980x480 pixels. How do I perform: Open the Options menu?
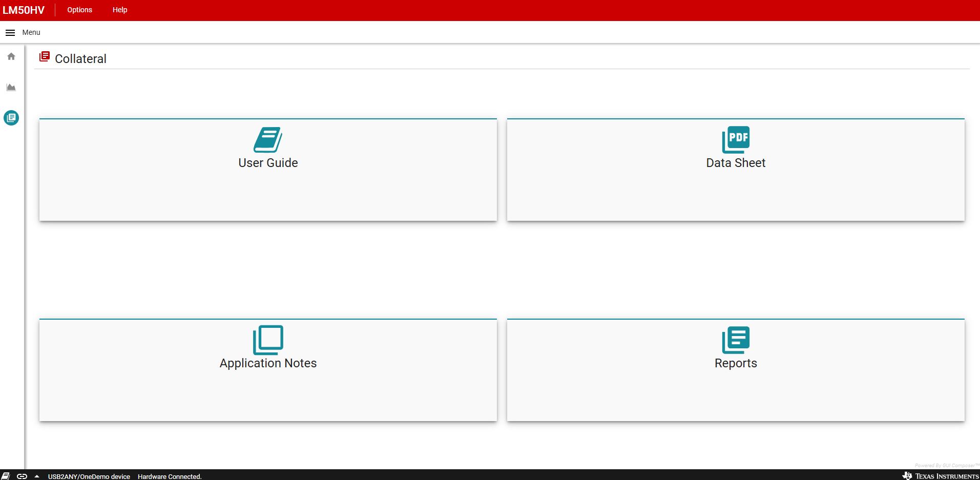79,10
